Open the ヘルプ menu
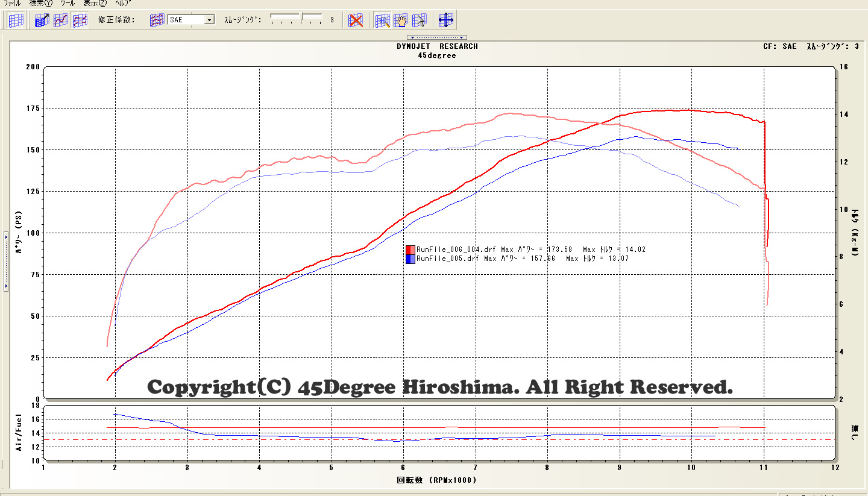The image size is (868, 496). point(124,3)
